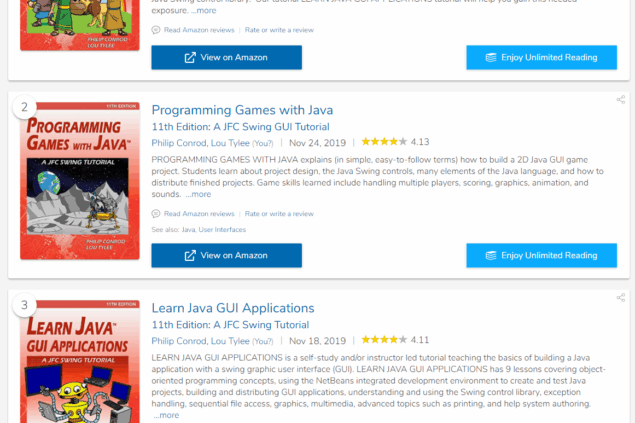Click the speech bubble icon for book 2 reviews
635x423 pixels.
(x=156, y=214)
